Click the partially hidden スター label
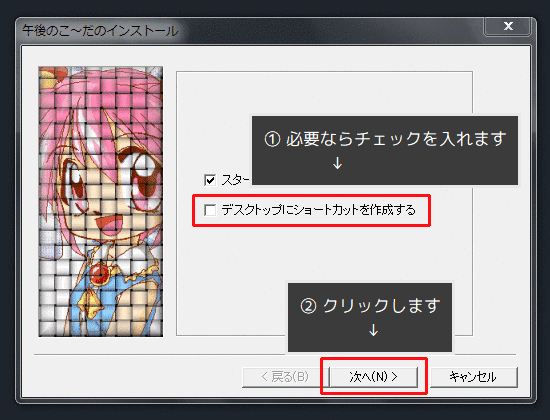This screenshot has height=420, width=550. coord(235,180)
